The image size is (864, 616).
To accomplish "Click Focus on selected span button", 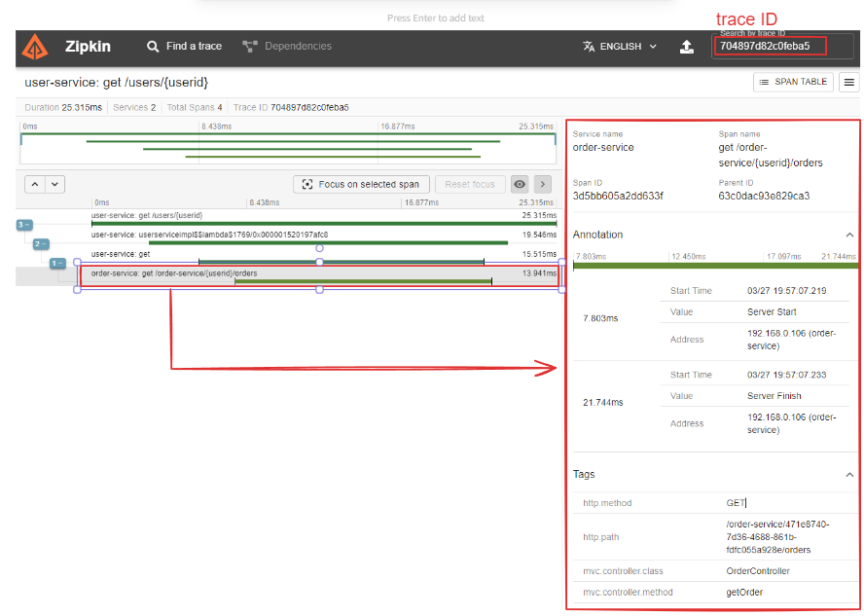I will [x=361, y=185].
